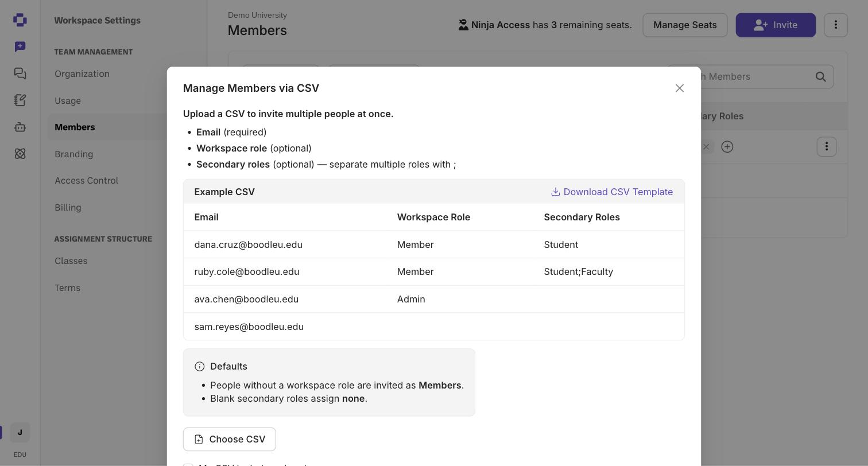Select the dana.cruz@boodleu.edu cell
The width and height of the screenshot is (868, 466).
[249, 244]
